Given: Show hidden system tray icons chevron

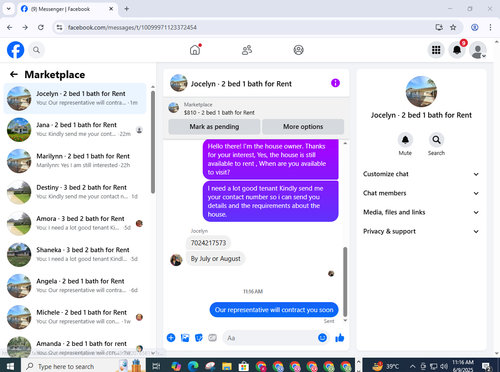Looking at the screenshot, I should tap(412, 366).
